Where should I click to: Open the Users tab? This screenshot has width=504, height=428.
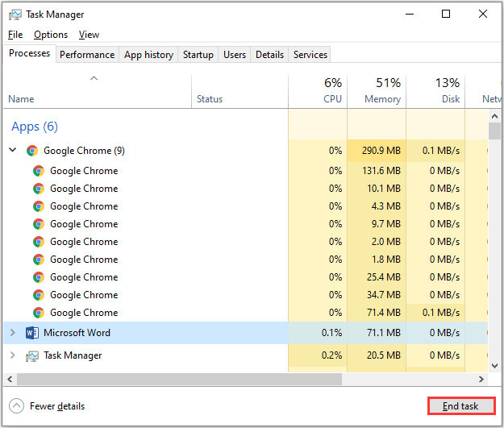(235, 55)
